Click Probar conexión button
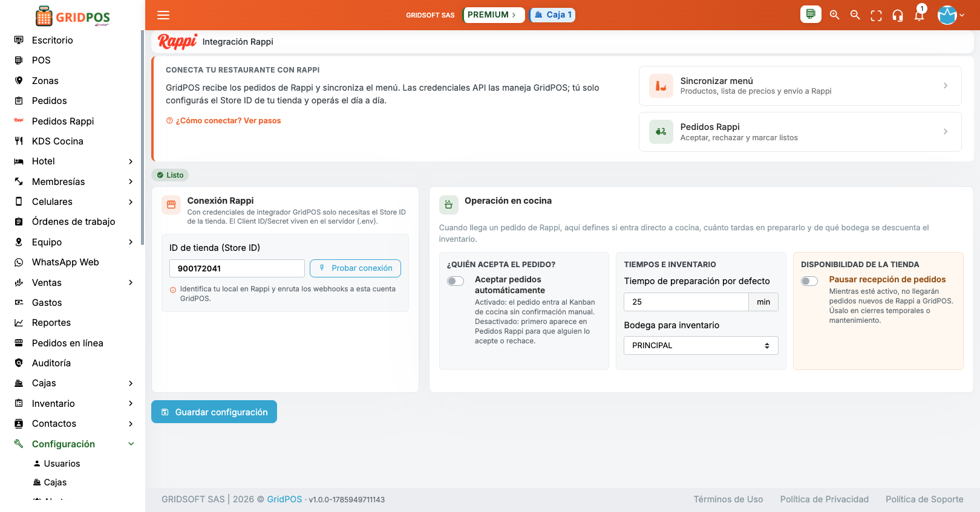This screenshot has height=512, width=980. point(355,268)
